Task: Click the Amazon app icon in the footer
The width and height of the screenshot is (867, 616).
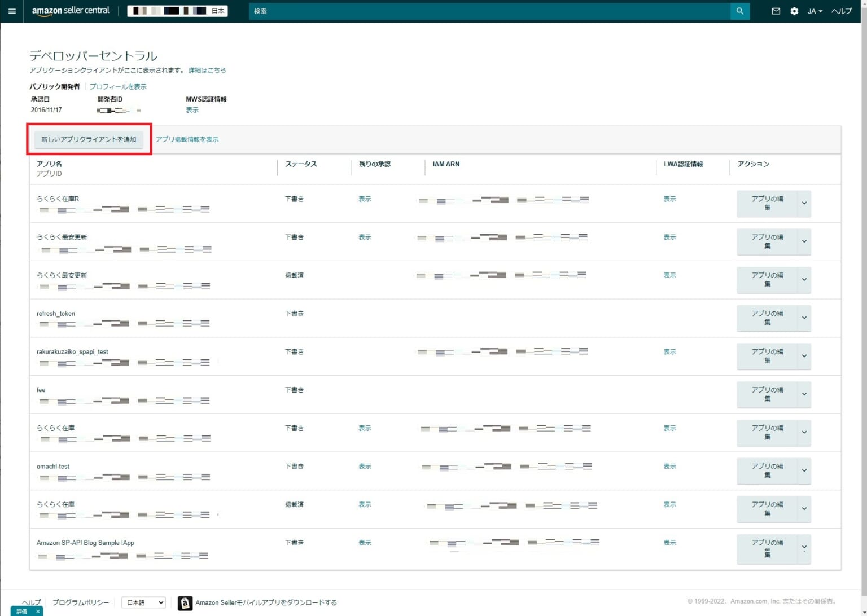Action: (x=185, y=603)
